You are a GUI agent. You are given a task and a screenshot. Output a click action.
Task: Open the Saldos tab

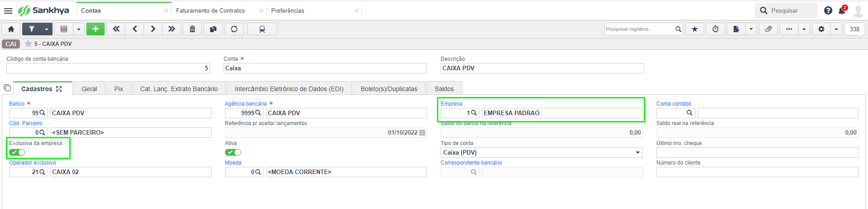[444, 89]
